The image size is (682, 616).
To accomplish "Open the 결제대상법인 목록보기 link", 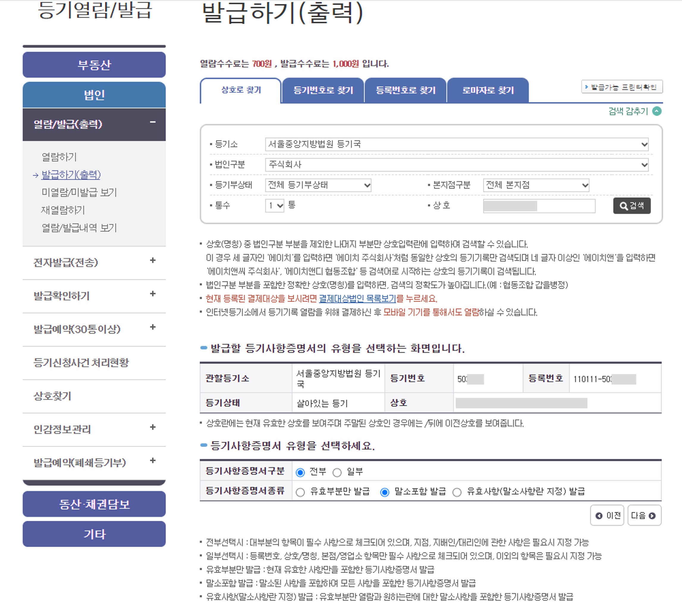I will [357, 299].
